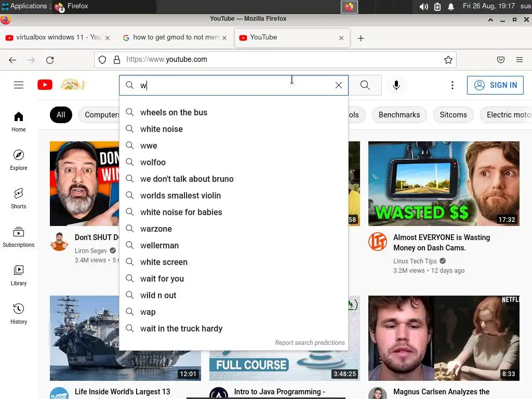
Task: Choose suggestion wild n out
Action: (x=234, y=295)
